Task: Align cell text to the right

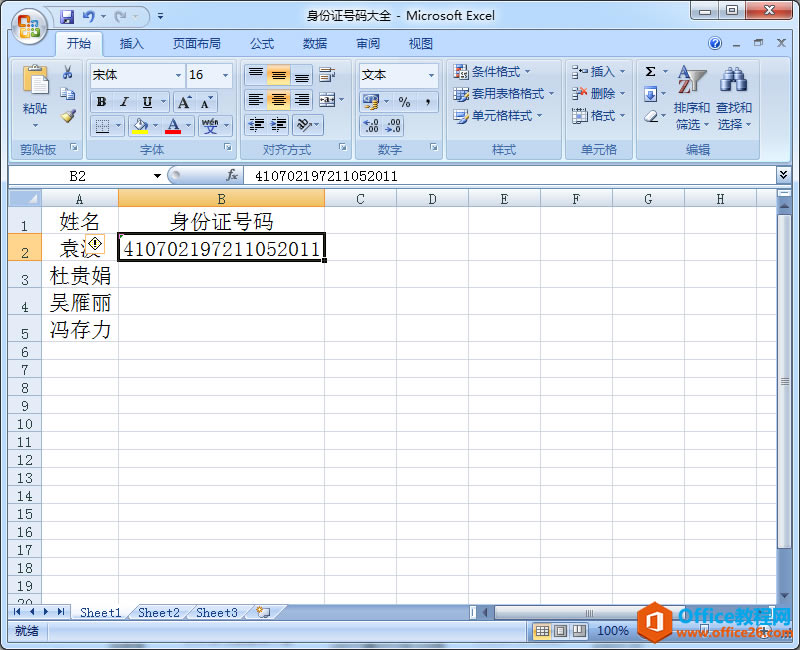Action: 302,100
